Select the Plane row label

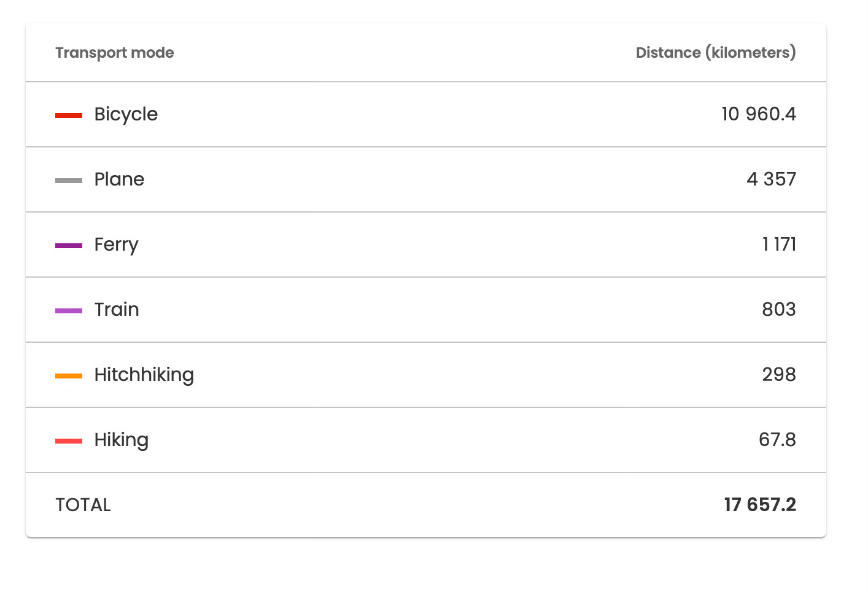click(x=119, y=179)
